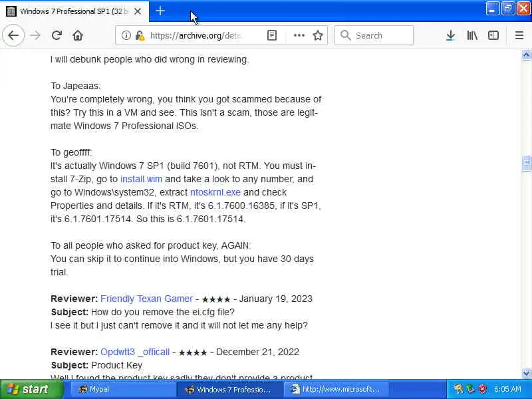This screenshot has width=532, height=399.
Task: Open the downloads panel
Action: (450, 35)
